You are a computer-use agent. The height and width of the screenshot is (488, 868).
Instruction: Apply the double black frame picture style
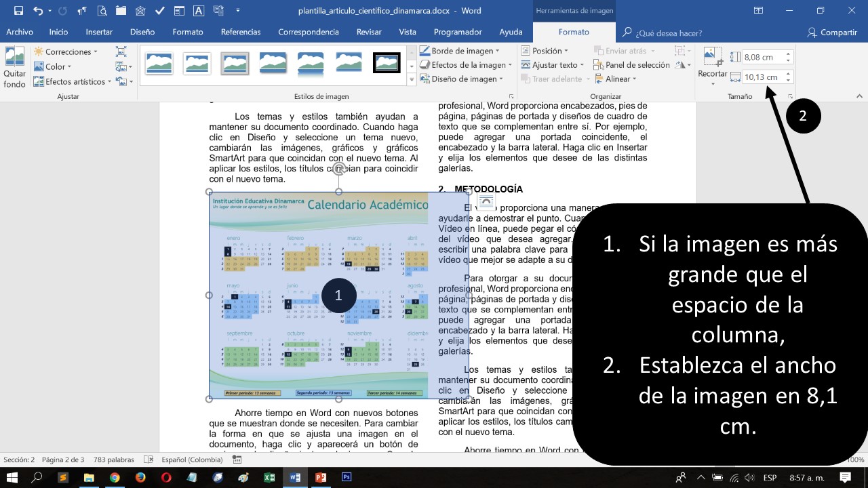(387, 63)
